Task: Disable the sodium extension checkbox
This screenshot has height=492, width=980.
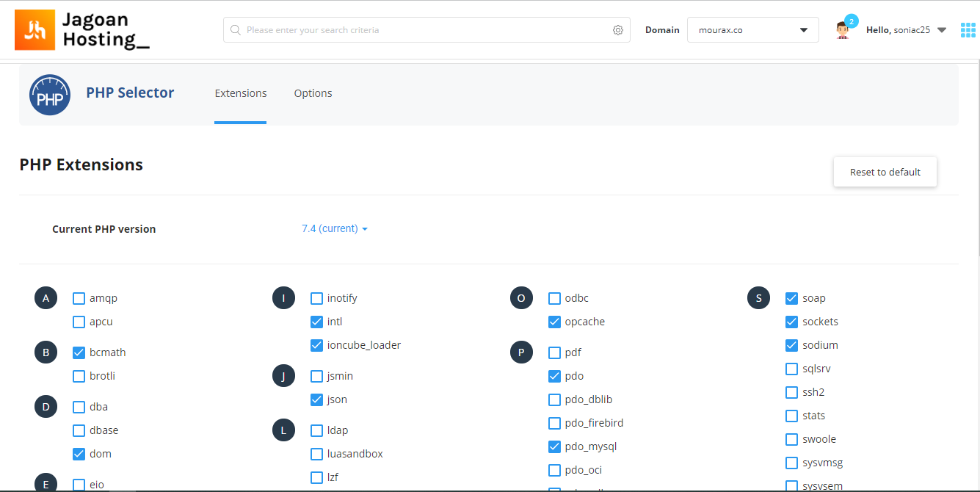Action: [x=791, y=345]
